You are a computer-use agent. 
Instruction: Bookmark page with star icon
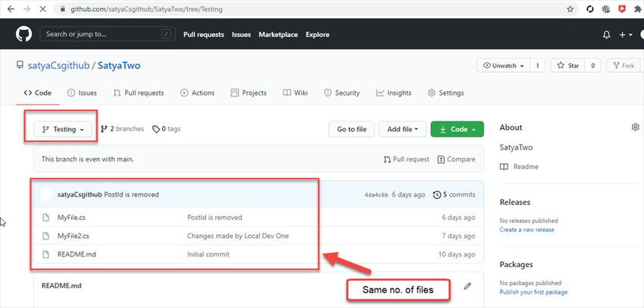click(x=570, y=9)
